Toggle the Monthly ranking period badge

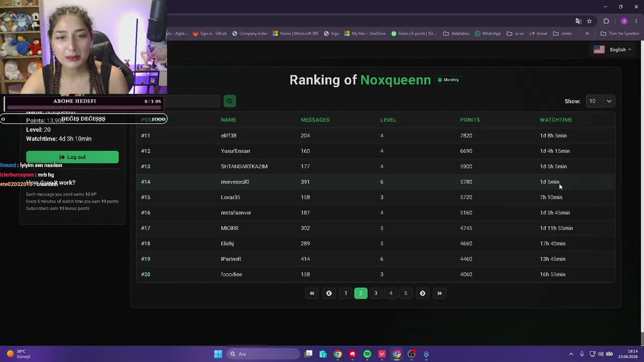(x=448, y=80)
